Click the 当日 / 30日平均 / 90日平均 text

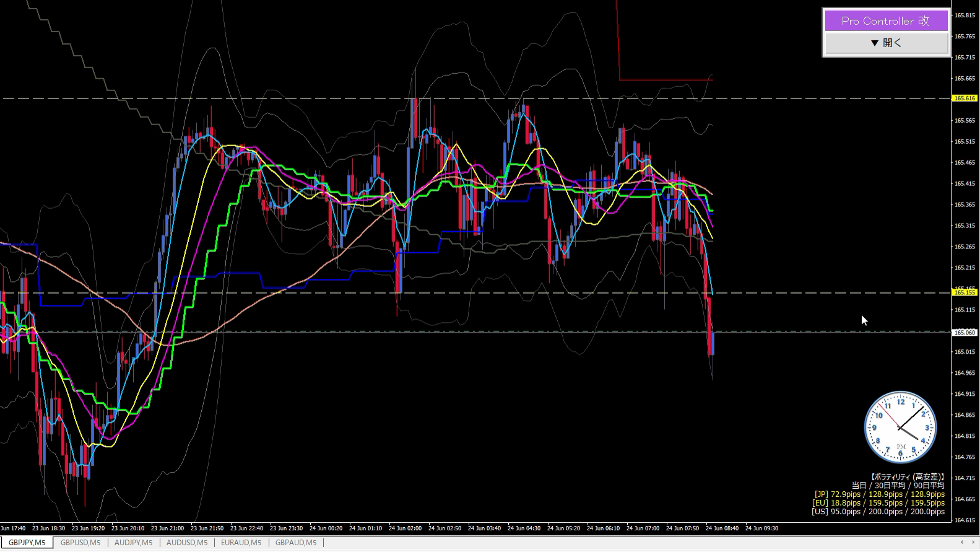pyautogui.click(x=898, y=486)
